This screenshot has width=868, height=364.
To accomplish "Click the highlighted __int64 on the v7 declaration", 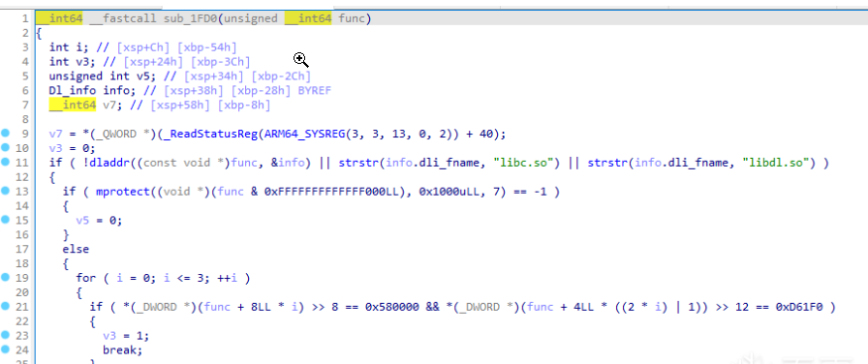I will (x=73, y=106).
